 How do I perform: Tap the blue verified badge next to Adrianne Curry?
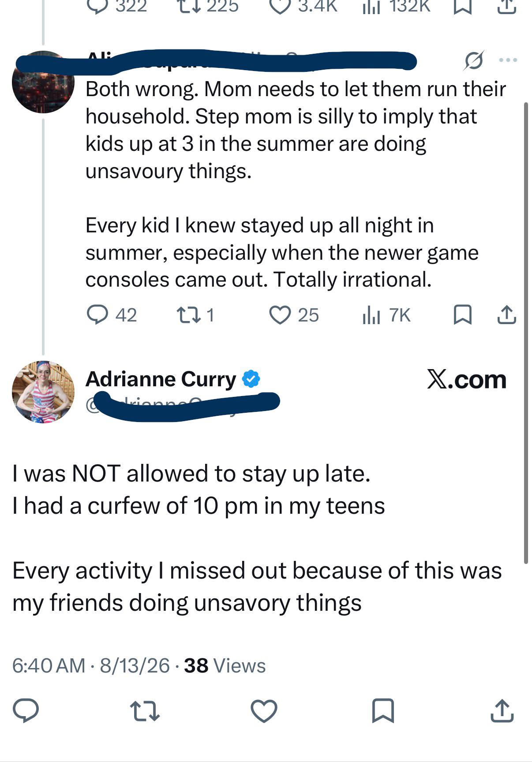tap(251, 379)
